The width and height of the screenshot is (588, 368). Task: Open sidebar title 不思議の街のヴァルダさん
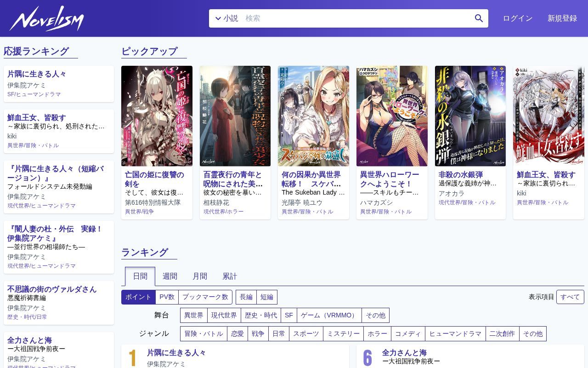(x=52, y=289)
